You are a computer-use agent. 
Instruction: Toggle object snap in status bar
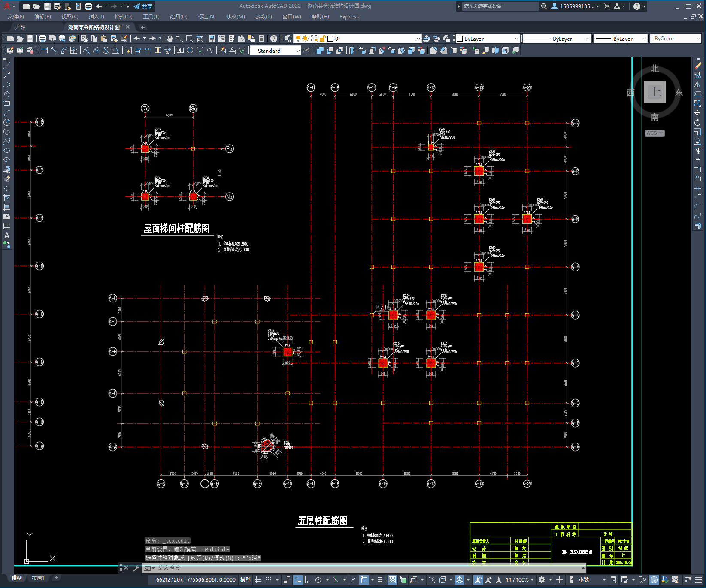(364, 580)
